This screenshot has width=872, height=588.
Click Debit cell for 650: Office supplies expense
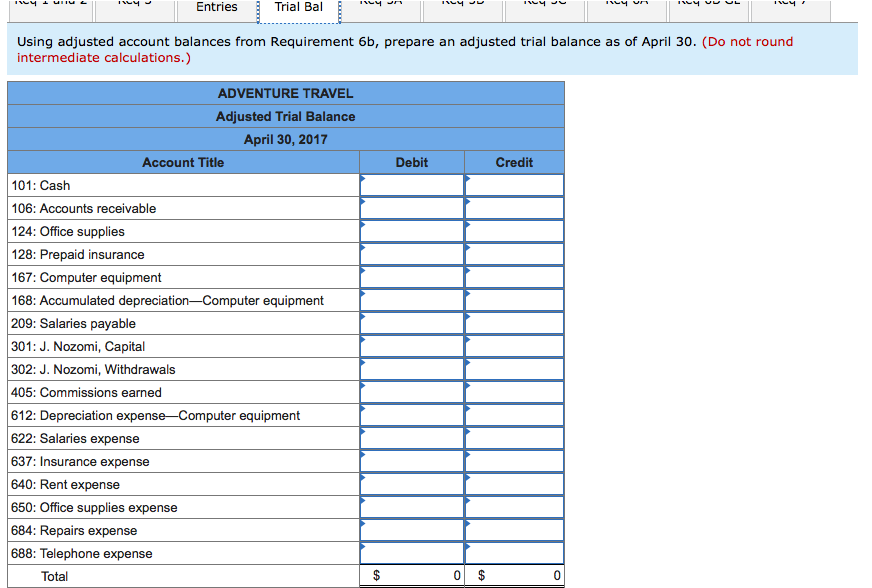(412, 507)
